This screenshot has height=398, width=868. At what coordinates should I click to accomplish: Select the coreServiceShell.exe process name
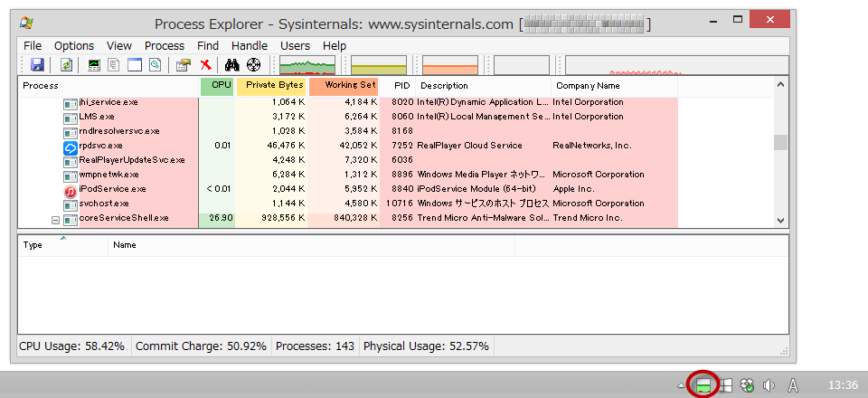coord(124,218)
